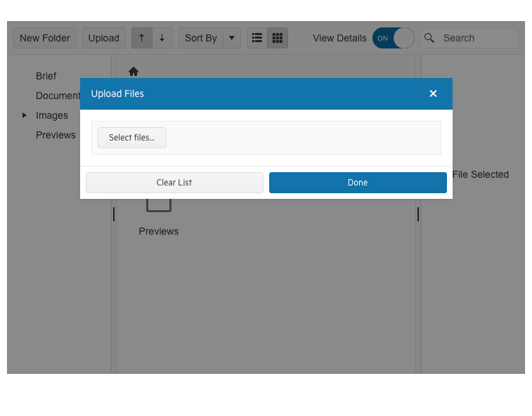
Task: Click the Select files... button
Action: click(132, 138)
